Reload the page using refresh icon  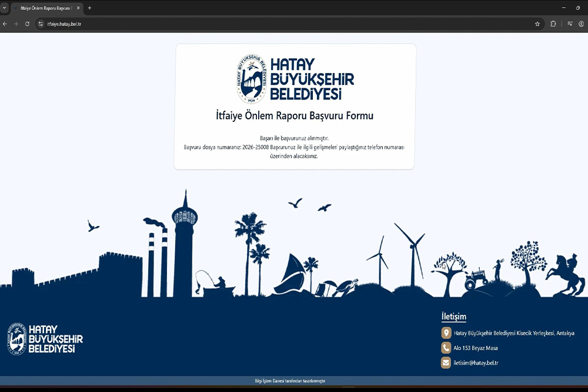click(x=27, y=24)
